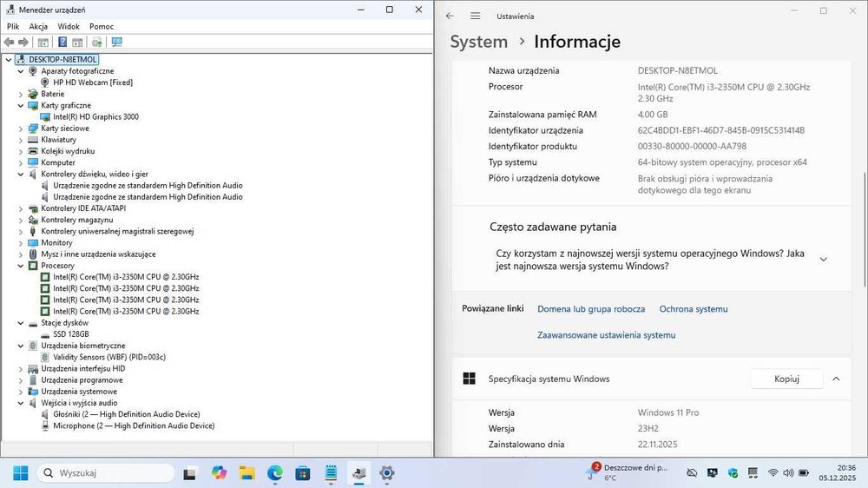The image size is (868, 488).
Task: Open the weather widget Deszczowe dni
Action: pos(628,472)
